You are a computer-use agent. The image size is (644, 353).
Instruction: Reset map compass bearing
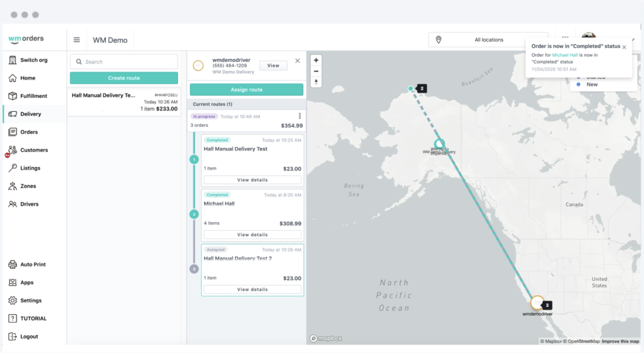tap(316, 82)
